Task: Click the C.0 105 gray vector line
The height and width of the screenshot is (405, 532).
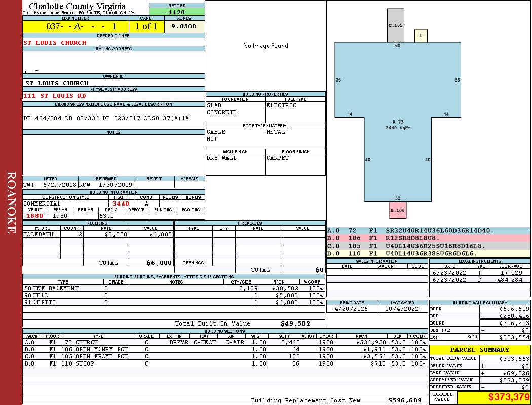Action: pos(429,246)
